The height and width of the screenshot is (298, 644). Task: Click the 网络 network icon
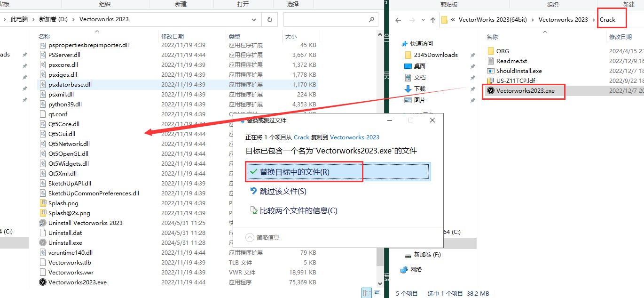tap(404, 269)
